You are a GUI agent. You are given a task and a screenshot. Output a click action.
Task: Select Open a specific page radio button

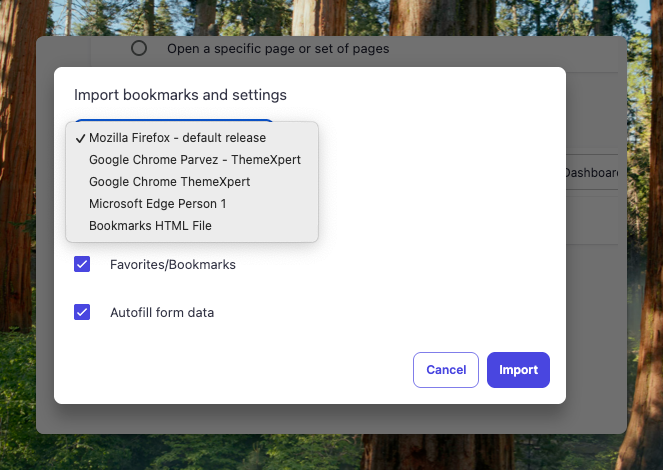tap(139, 48)
